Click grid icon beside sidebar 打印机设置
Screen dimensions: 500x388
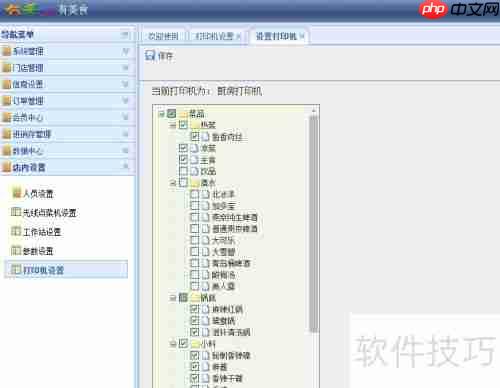tap(16, 269)
